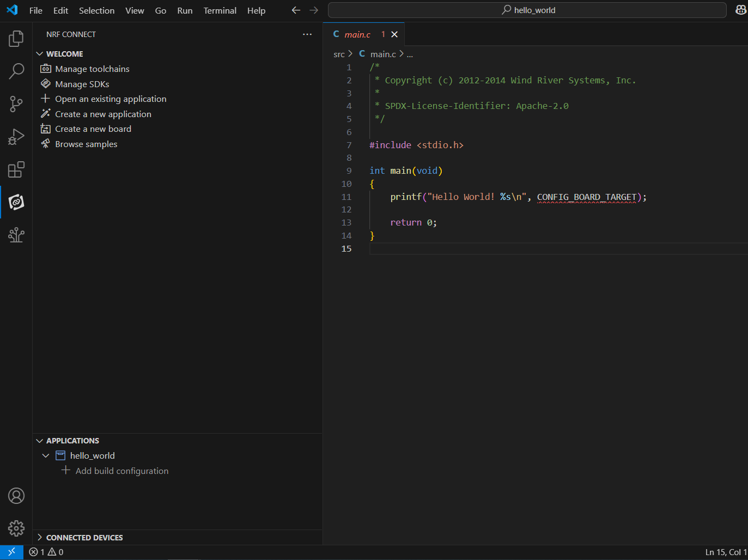748x560 pixels.
Task: Click the Browse samples telescope icon
Action: 46,144
